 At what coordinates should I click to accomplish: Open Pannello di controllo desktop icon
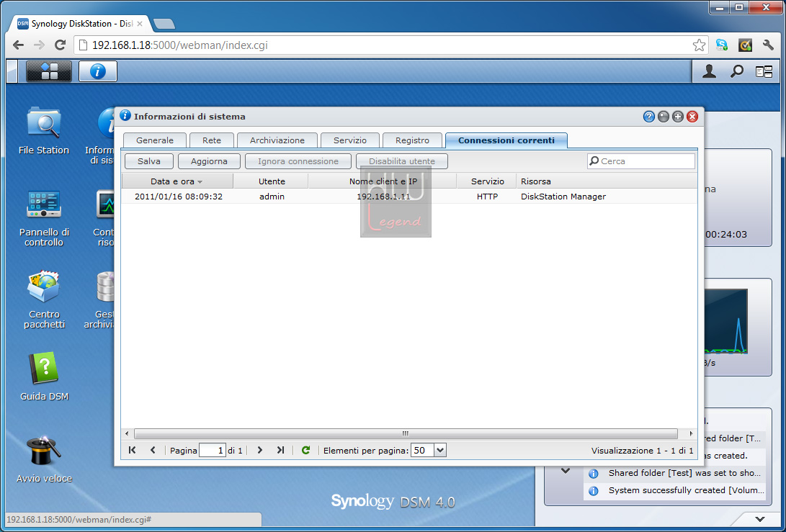coord(44,218)
